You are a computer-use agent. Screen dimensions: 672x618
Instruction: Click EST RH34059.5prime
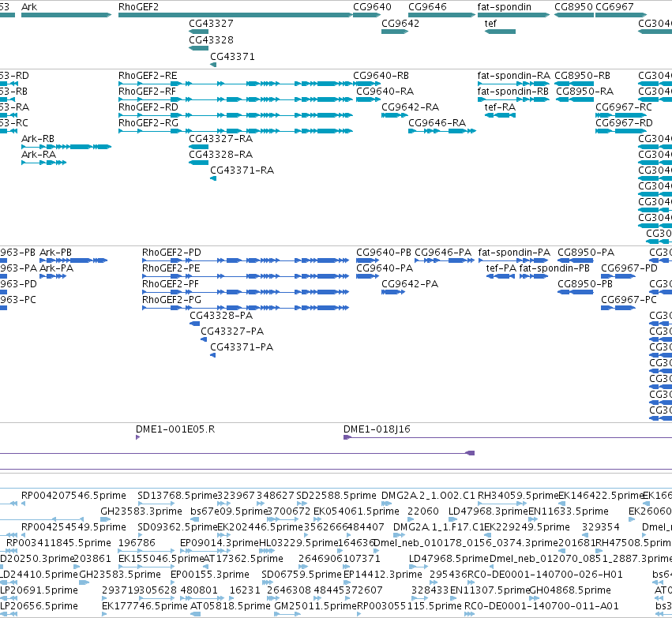(502, 504)
